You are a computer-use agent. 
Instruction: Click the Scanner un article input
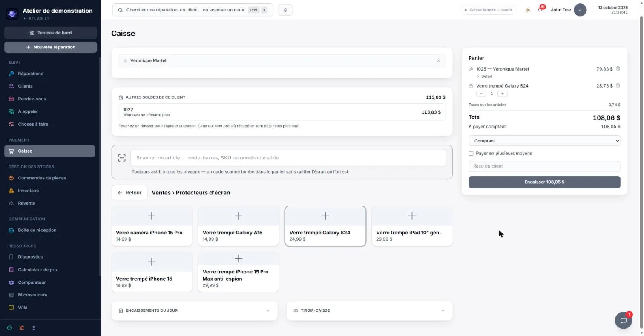point(288,158)
